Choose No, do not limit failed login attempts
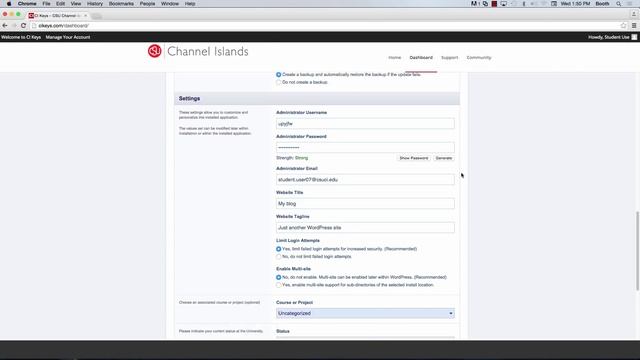Image resolution: width=640 pixels, height=360 pixels. (278, 257)
